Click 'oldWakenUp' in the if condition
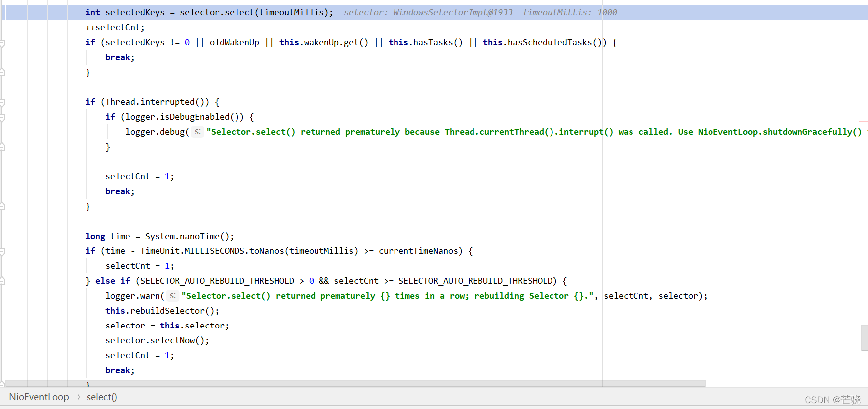868x409 pixels. [234, 42]
